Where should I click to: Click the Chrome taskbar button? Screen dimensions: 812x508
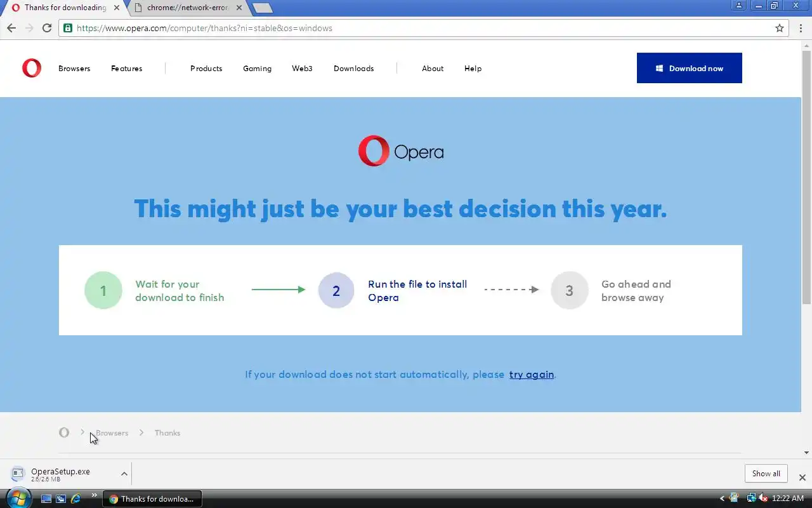[x=152, y=498]
